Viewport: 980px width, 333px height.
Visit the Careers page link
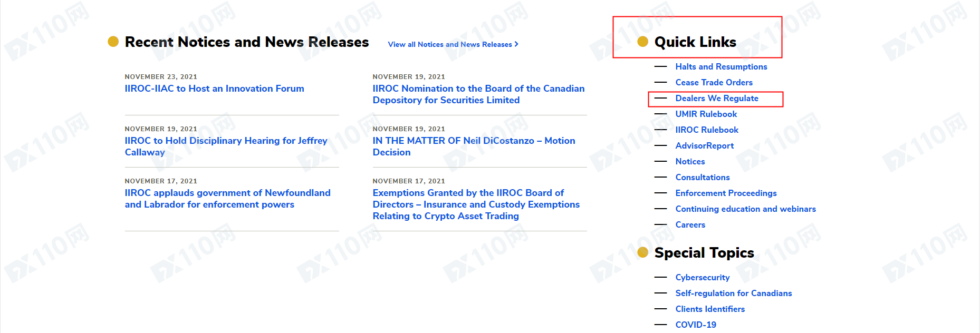tap(690, 224)
